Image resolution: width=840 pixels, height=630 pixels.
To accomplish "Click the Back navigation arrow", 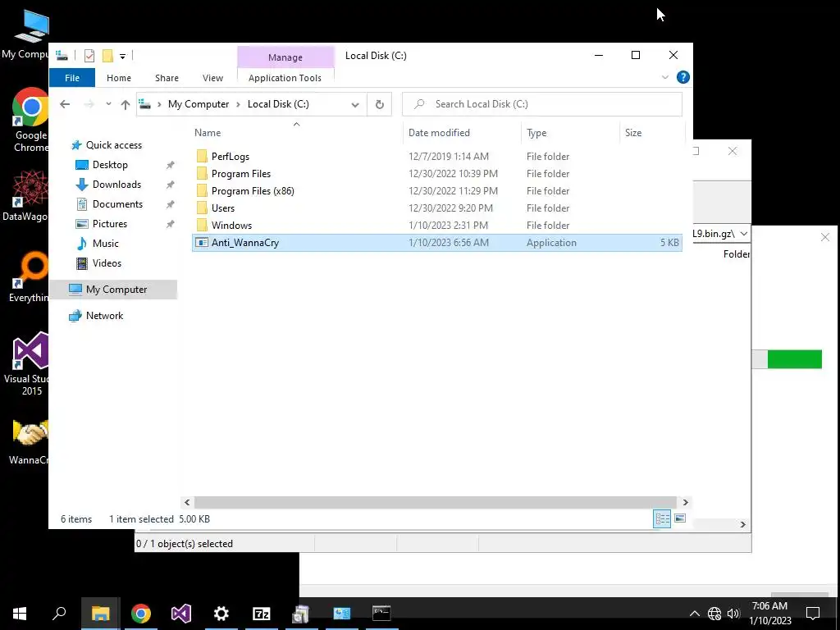I will 65,104.
